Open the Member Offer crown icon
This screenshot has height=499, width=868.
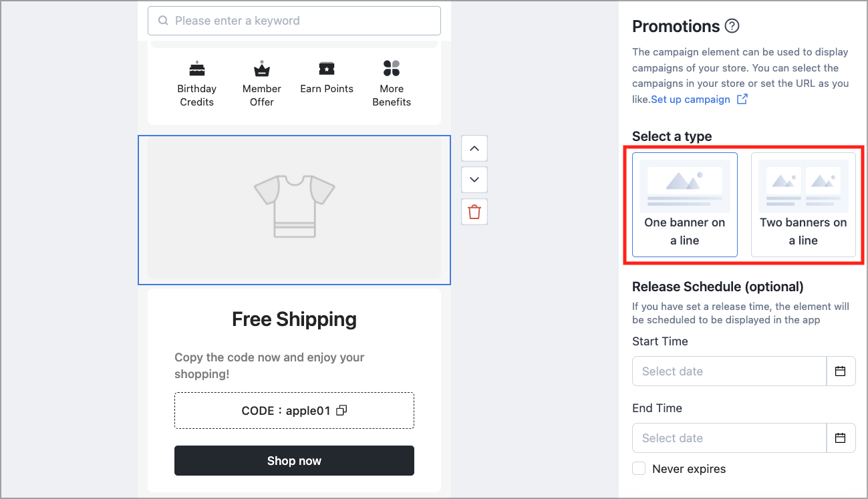coord(261,68)
